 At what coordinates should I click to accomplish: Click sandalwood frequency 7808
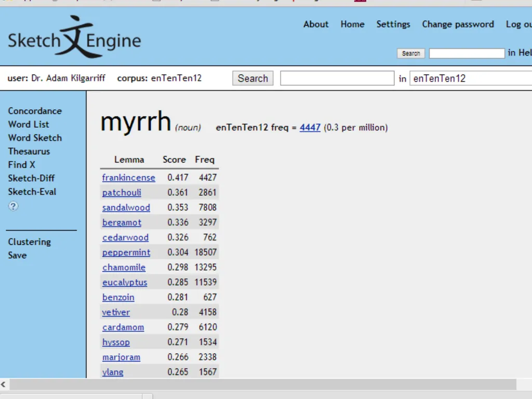click(207, 207)
